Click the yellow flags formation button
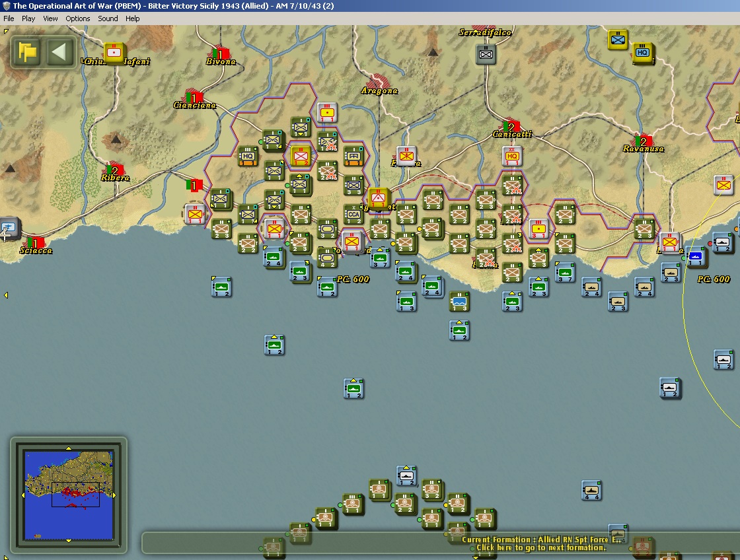Viewport: 740px width, 560px height. 27,52
